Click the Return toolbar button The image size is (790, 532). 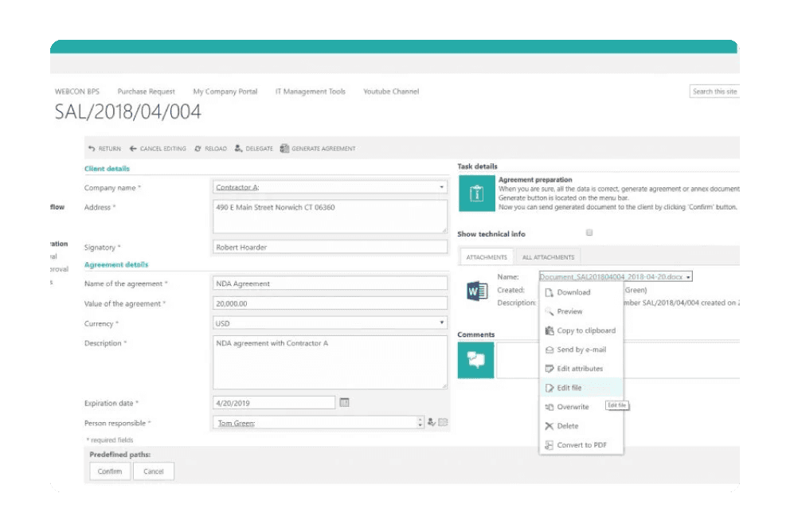pos(104,149)
